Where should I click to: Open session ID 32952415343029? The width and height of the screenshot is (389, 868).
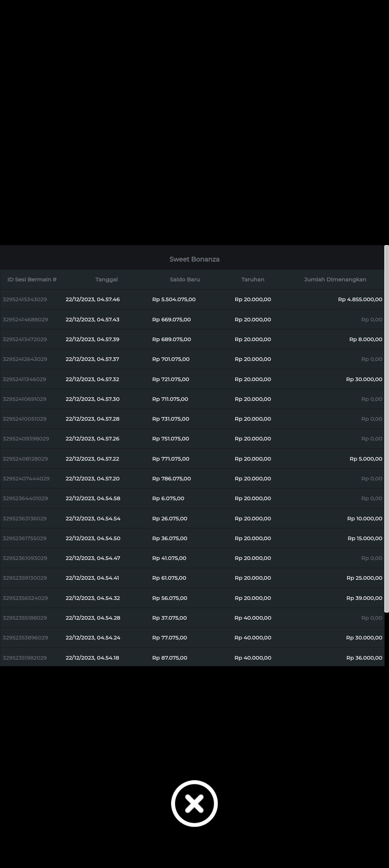pos(25,299)
